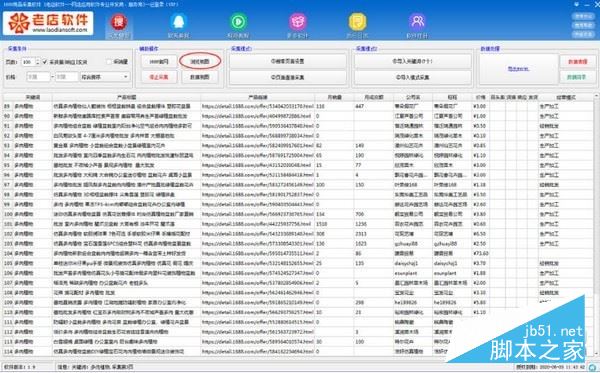Click the minimum price input field
Image resolution: width=600 pixels, height=373 pixels.
(x=38, y=77)
